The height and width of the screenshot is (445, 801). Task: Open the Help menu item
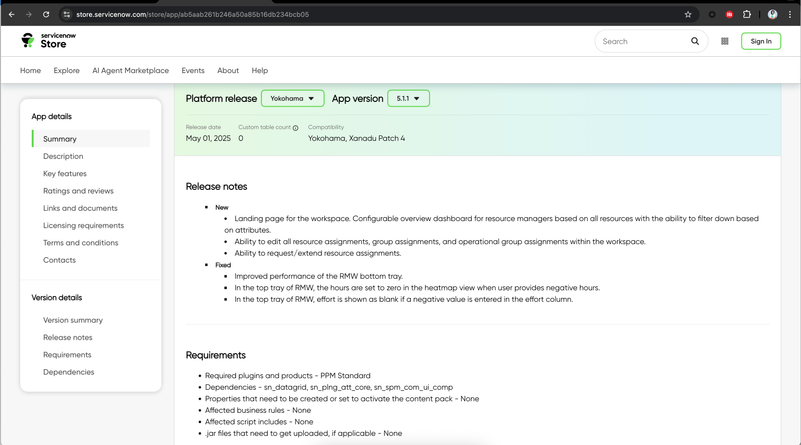(260, 71)
